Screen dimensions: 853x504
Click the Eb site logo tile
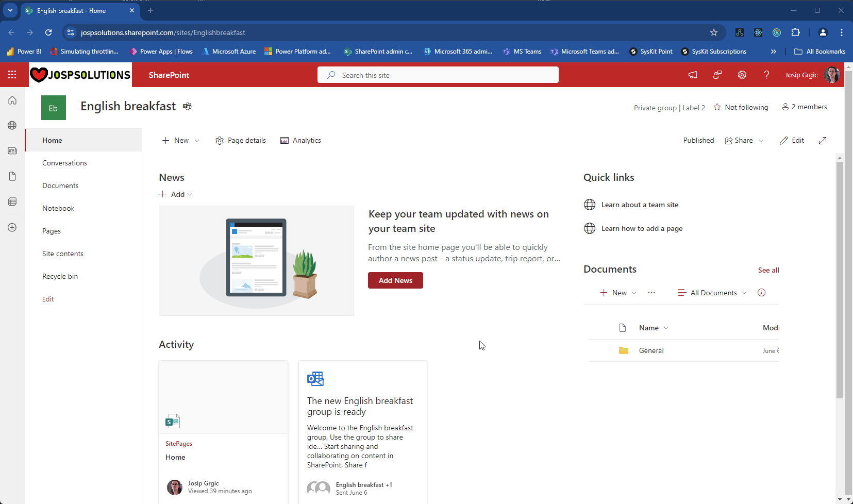(54, 108)
